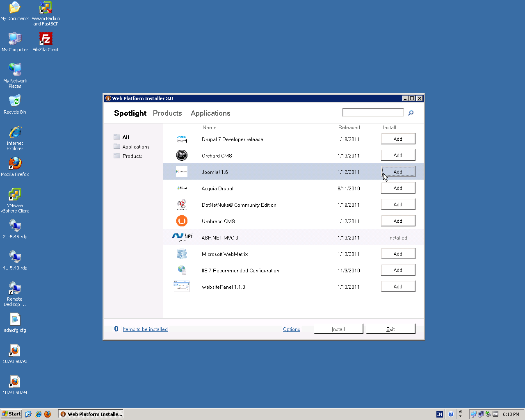Select the Remote Desktop shortcut on desktop
Viewport: 525px width, 420px height.
(15, 294)
